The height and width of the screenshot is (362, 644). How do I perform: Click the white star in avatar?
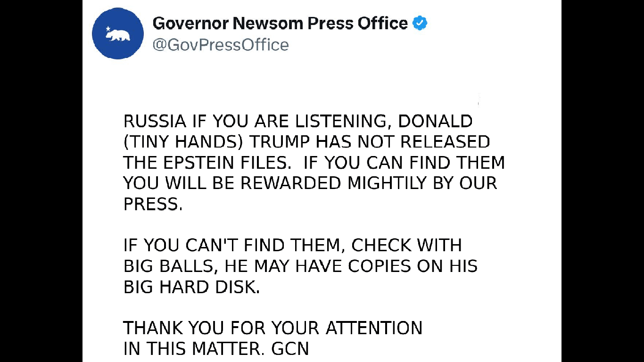pyautogui.click(x=108, y=29)
